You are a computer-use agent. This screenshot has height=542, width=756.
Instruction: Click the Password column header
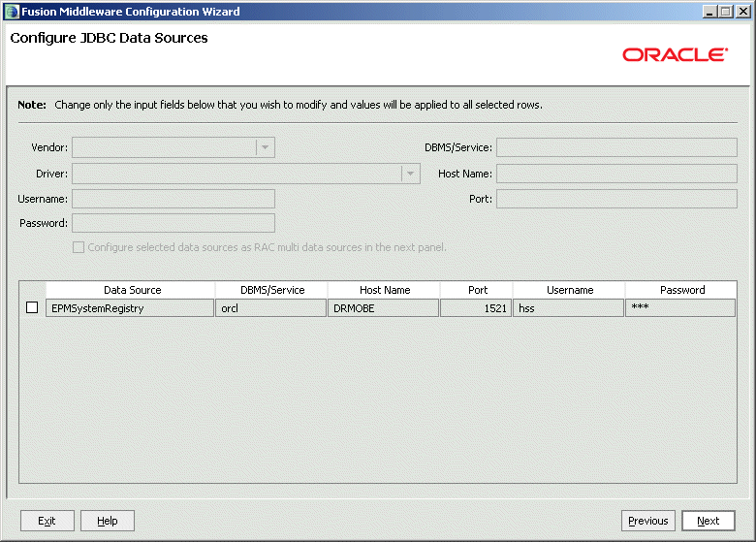coord(681,290)
